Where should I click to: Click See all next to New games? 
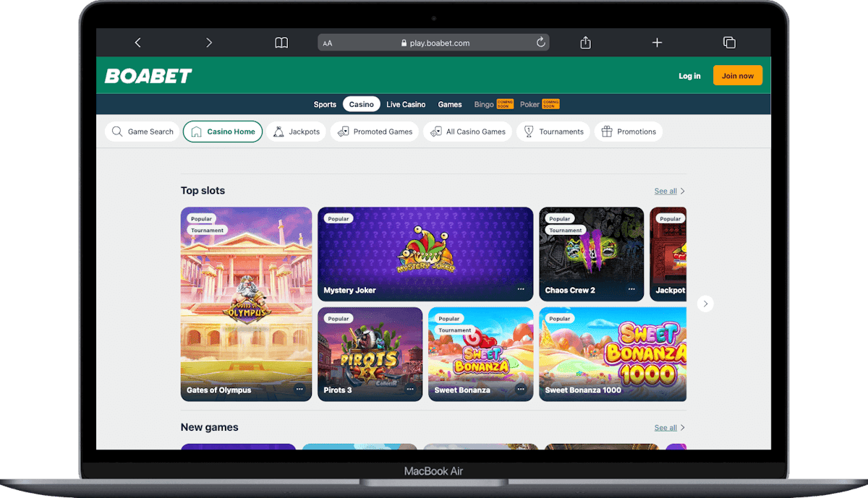[x=665, y=428]
